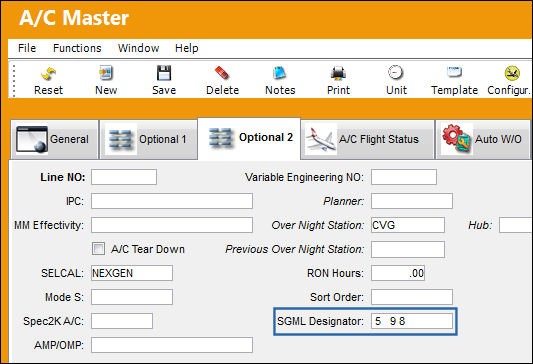Select the Optional 2 tab

(249, 138)
